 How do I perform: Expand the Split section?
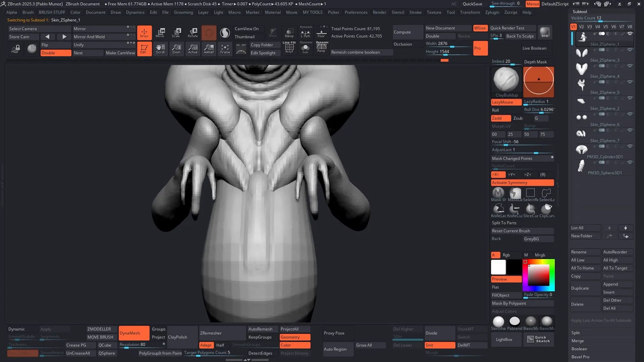point(576,333)
